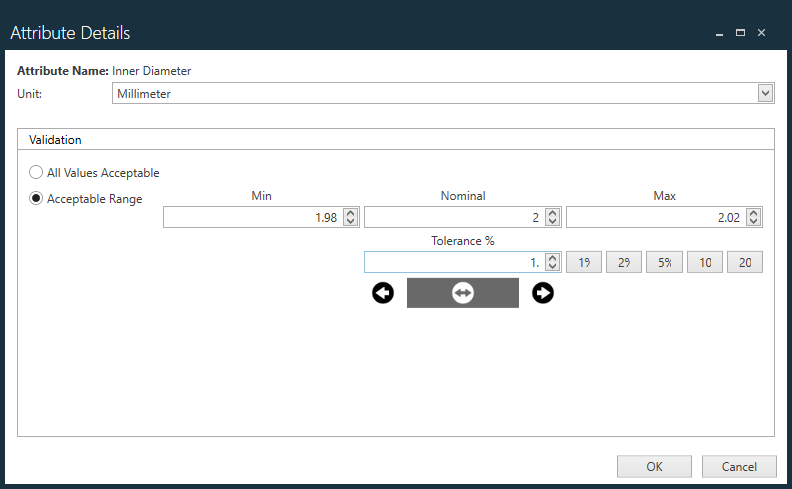Screen dimensions: 792x489
Task: Click the left arrow tolerance icon
Action: (383, 293)
